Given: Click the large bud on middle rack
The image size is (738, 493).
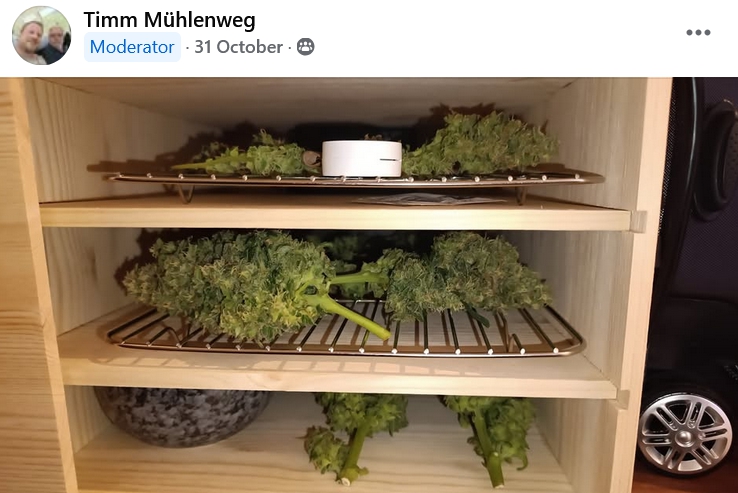Looking at the screenshot, I should [x=231, y=283].
